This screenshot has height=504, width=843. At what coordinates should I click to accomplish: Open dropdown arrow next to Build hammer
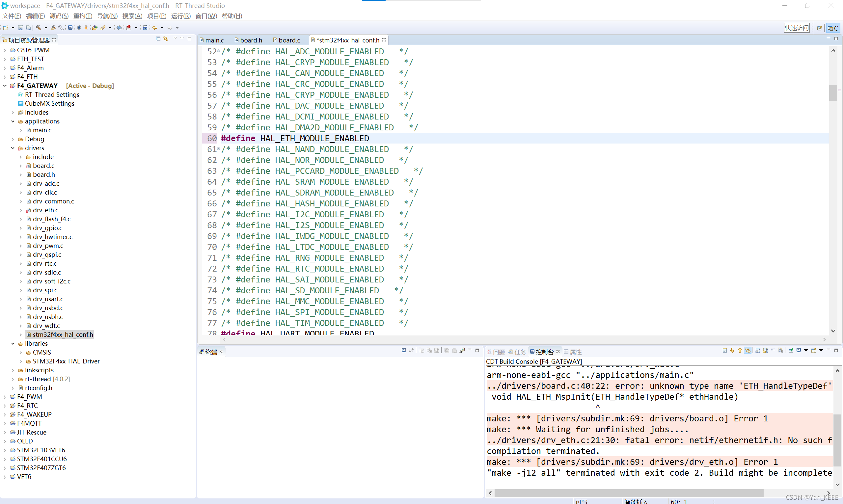tap(45, 28)
